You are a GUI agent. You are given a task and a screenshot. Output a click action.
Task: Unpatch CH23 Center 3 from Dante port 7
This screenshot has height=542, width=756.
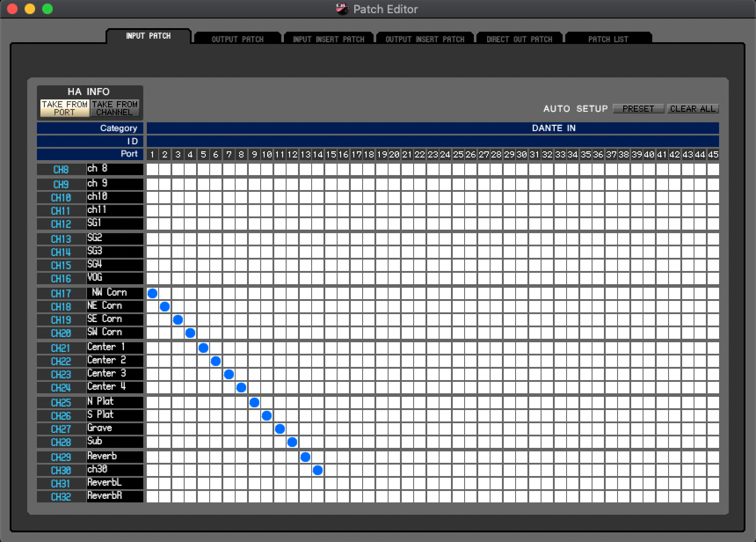tap(229, 374)
